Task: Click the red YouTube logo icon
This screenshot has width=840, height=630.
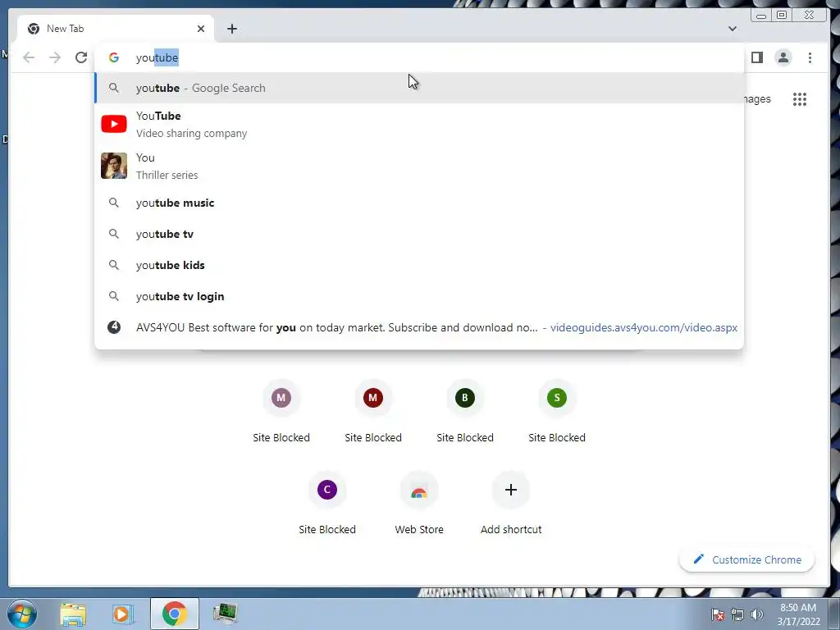Action: (x=114, y=124)
